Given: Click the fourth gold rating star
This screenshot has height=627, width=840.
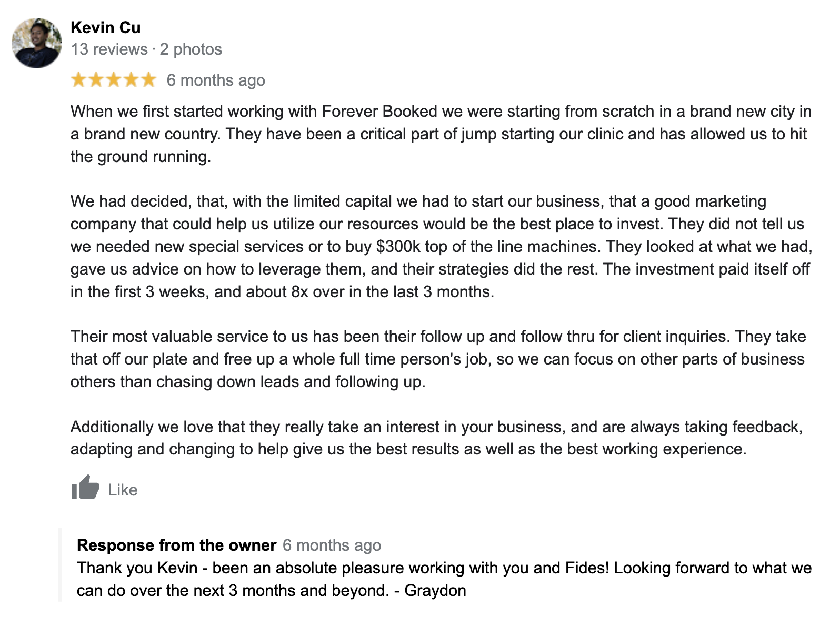Looking at the screenshot, I should coord(131,80).
